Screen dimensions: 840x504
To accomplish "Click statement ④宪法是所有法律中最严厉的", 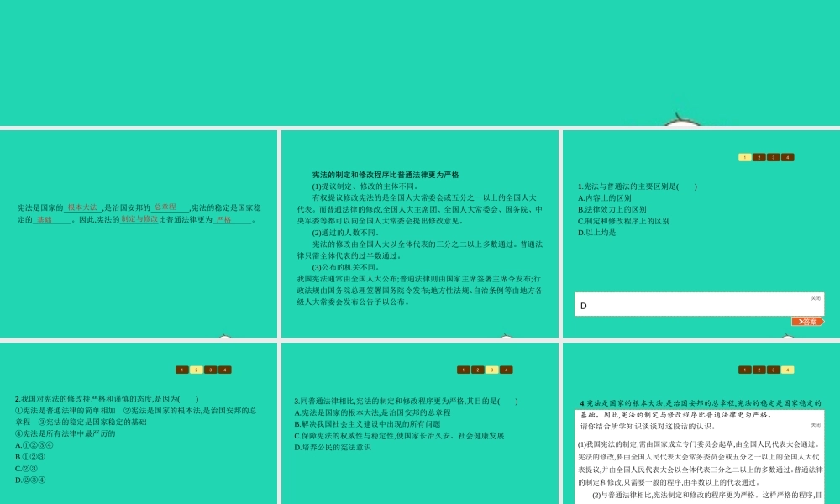I will [x=66, y=433].
